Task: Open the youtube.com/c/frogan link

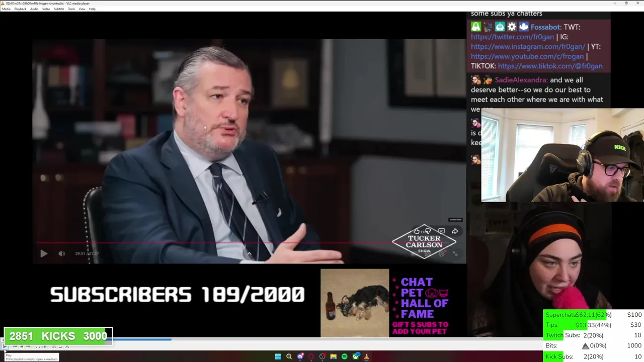Action: (527, 56)
